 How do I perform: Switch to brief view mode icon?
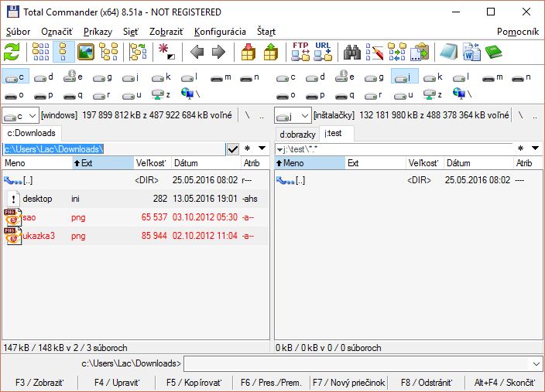[41, 52]
